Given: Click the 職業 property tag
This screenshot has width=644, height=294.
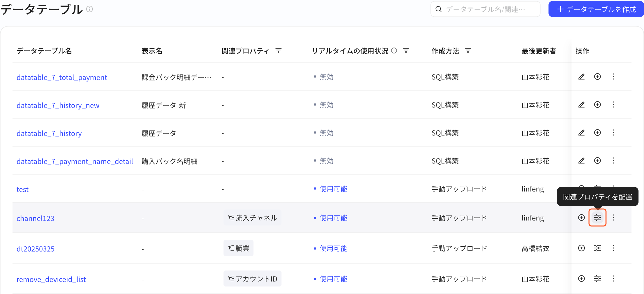Looking at the screenshot, I should 238,248.
